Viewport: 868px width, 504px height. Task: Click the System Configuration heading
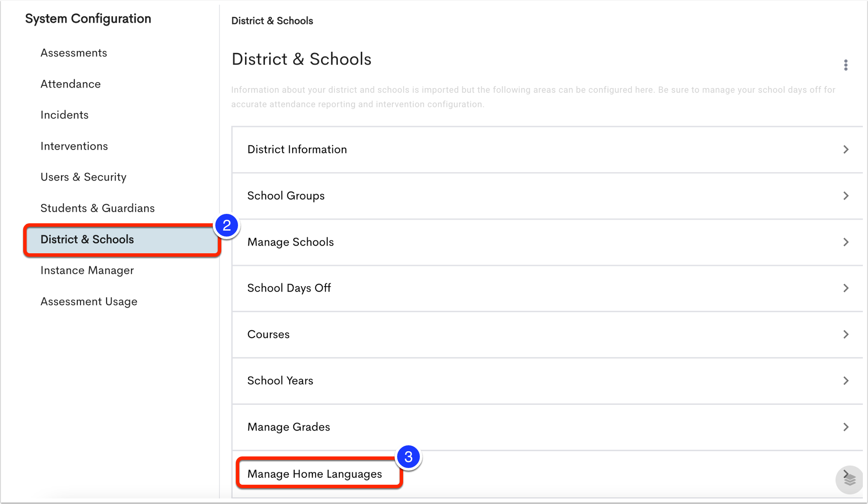pos(88,19)
